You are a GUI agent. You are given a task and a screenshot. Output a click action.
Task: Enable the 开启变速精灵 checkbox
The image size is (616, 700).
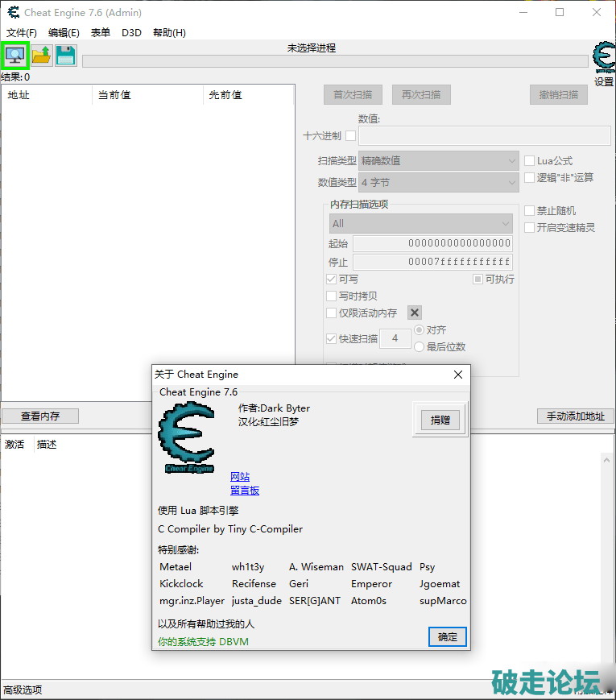coord(530,227)
